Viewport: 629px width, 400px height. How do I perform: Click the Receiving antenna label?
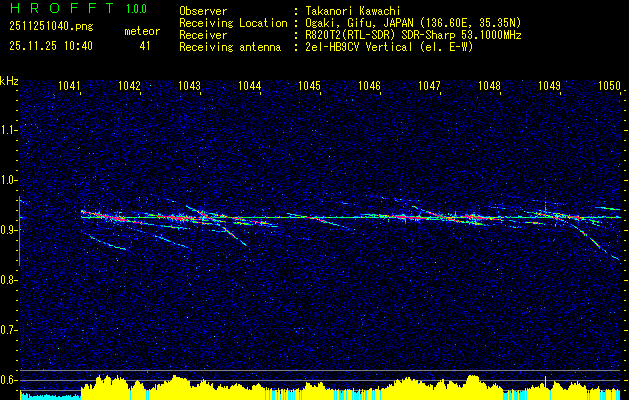click(230, 47)
